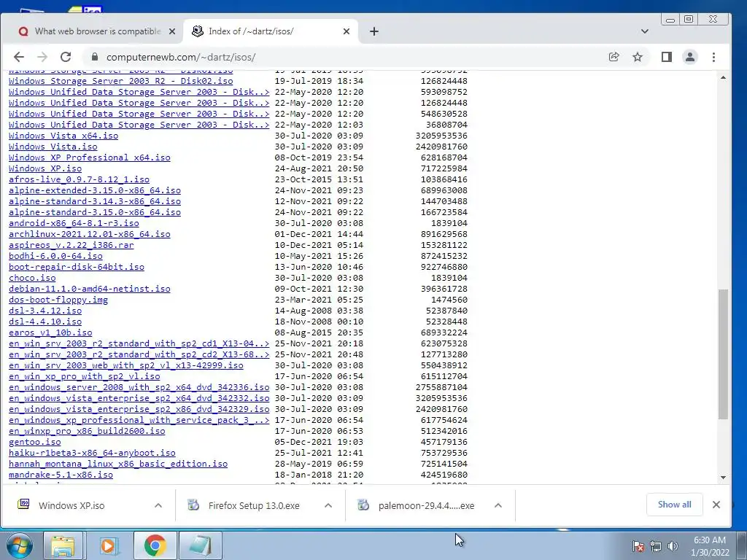The image size is (747, 560).
Task: Open afros-live_0.9.7-8.12_1.iso
Action: tap(79, 179)
